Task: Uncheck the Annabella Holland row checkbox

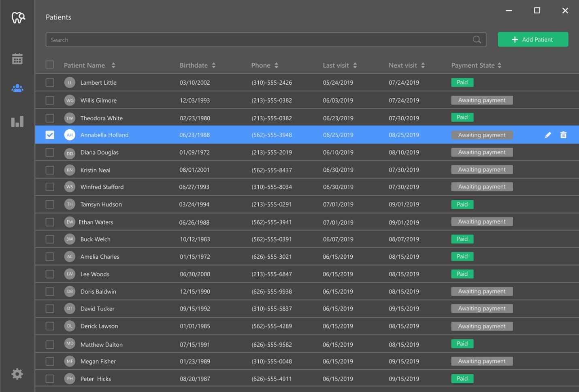Action: tap(50, 135)
